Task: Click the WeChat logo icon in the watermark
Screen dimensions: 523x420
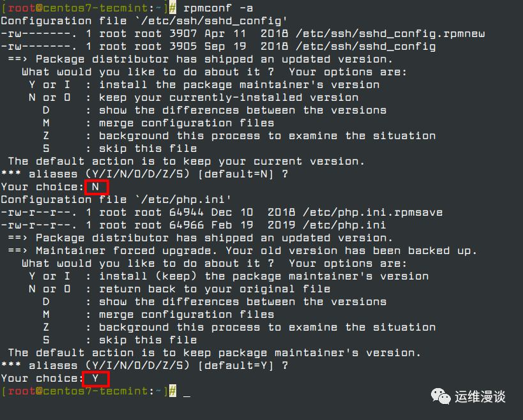Action: coord(440,396)
